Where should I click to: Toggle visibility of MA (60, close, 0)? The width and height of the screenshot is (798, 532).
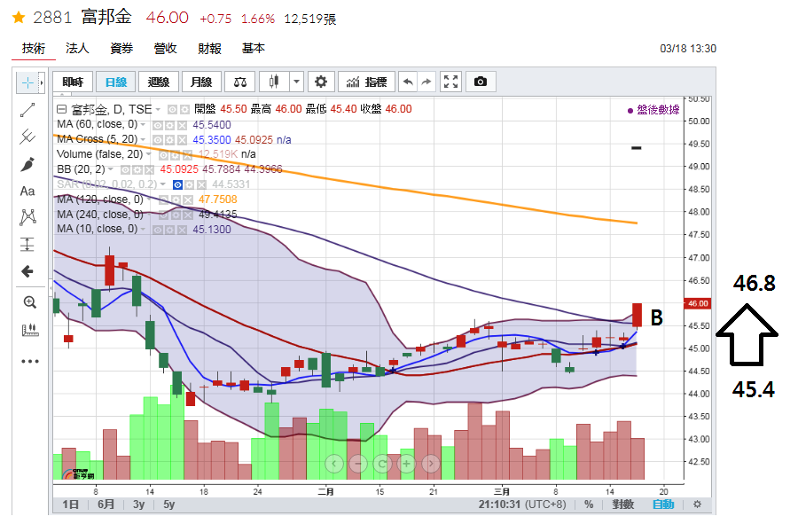tap(158, 125)
